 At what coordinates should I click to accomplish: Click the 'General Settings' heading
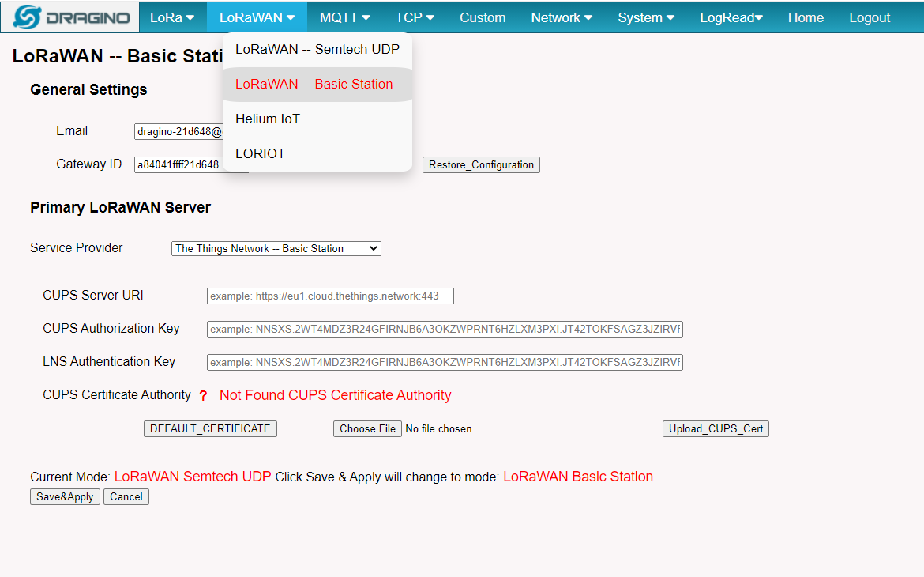pos(88,89)
